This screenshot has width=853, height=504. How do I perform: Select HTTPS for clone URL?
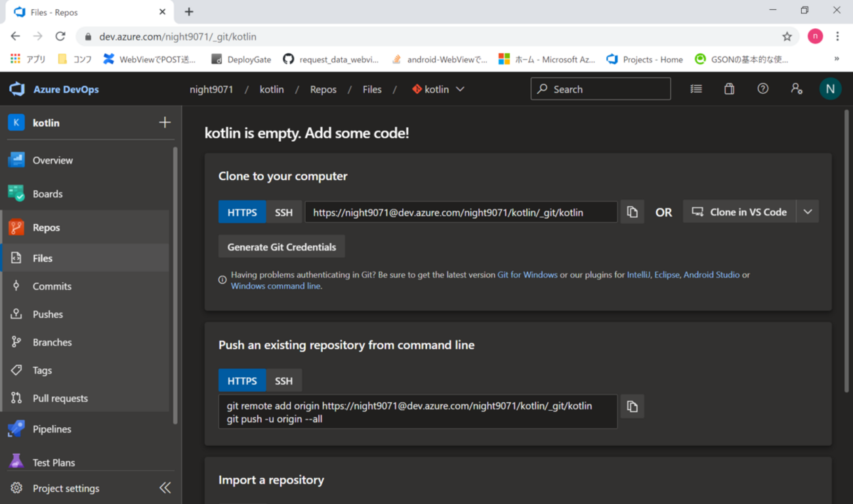click(x=241, y=212)
